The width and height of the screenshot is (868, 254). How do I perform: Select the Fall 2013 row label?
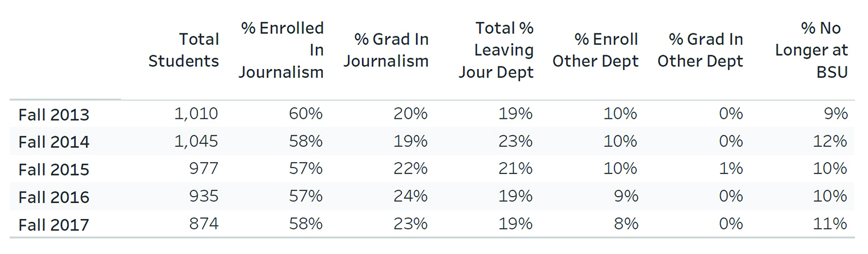click(54, 115)
